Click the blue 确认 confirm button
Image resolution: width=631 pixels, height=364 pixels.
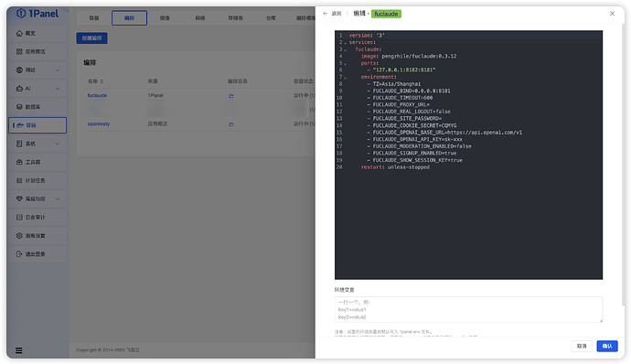click(607, 346)
